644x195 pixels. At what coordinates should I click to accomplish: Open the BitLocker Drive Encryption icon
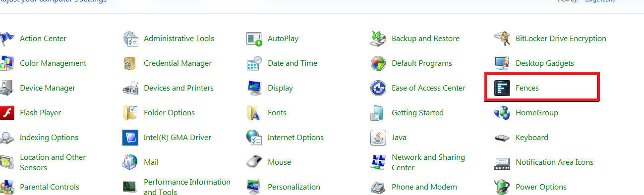point(502,39)
